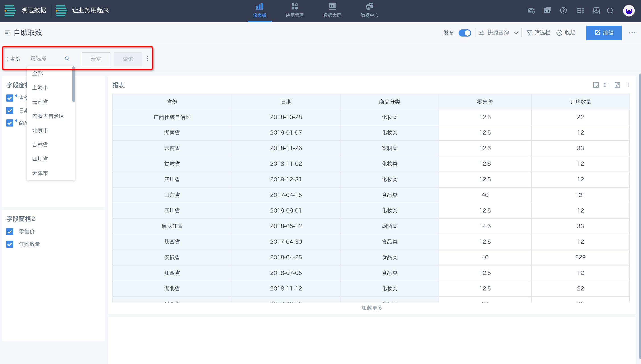Screen dimensions: 641x364
Task: Toggle the 发布 publish switch
Action: [x=465, y=33]
